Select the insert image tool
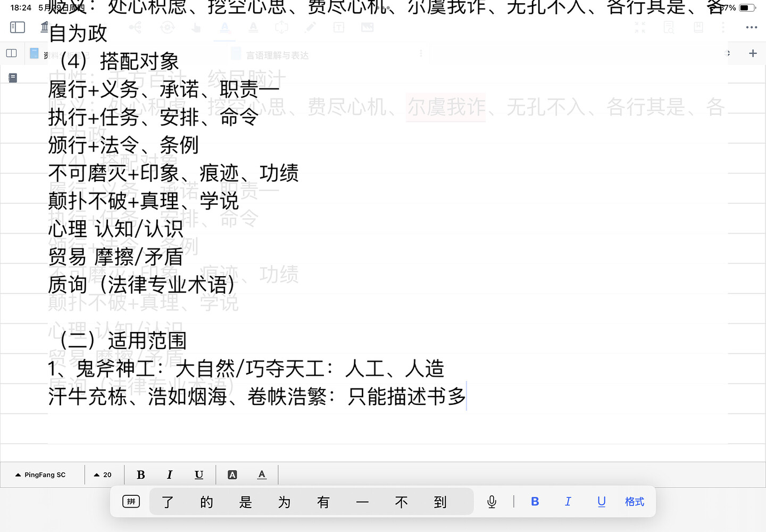 pos(368,27)
